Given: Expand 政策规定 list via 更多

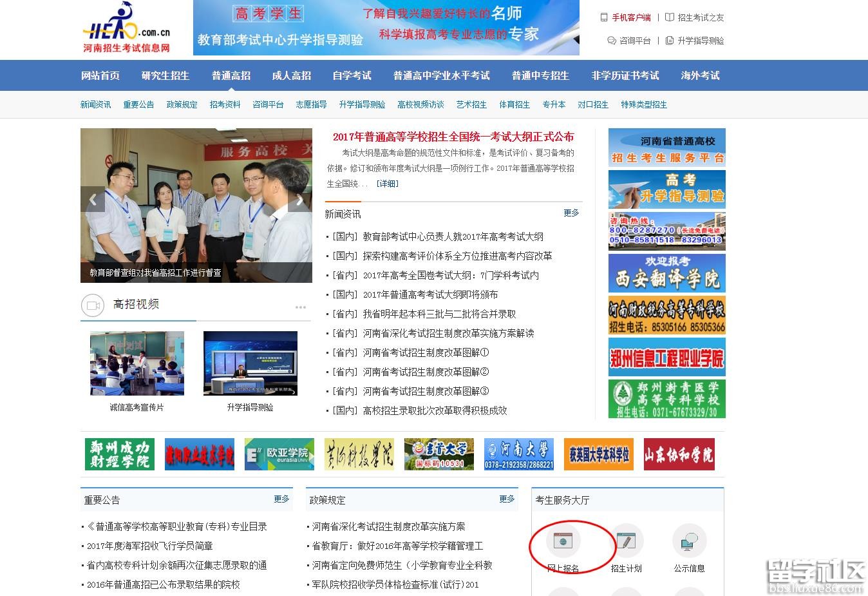Looking at the screenshot, I should click(x=507, y=499).
